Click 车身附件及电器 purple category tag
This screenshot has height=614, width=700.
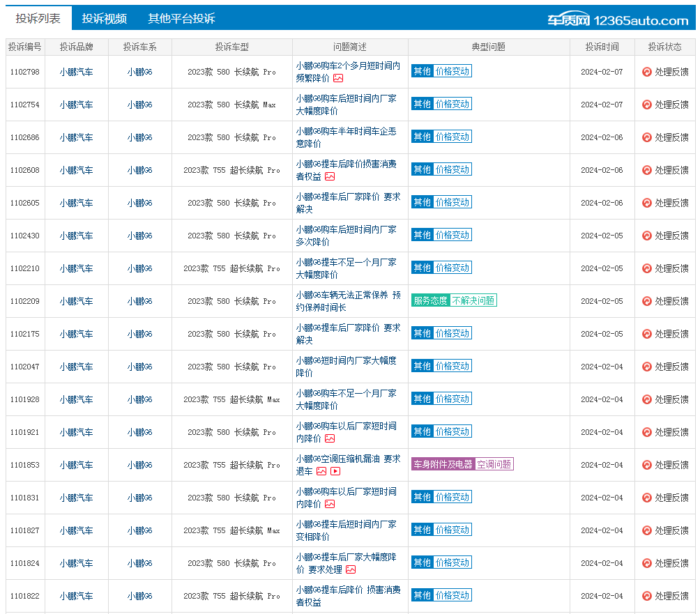[x=443, y=464]
